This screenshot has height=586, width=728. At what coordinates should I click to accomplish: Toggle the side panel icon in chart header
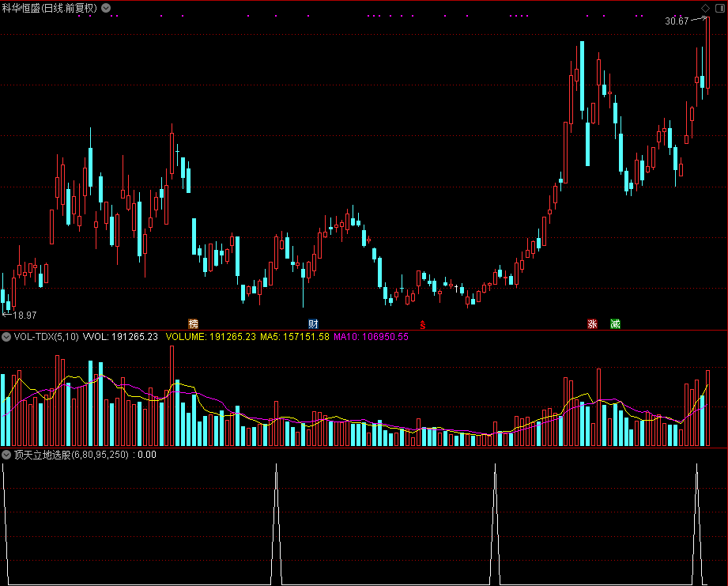720,9
